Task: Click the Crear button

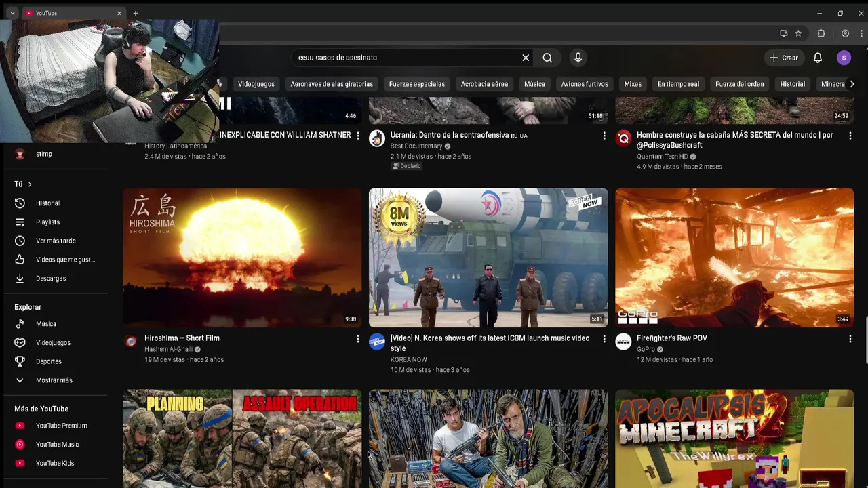Action: click(784, 58)
